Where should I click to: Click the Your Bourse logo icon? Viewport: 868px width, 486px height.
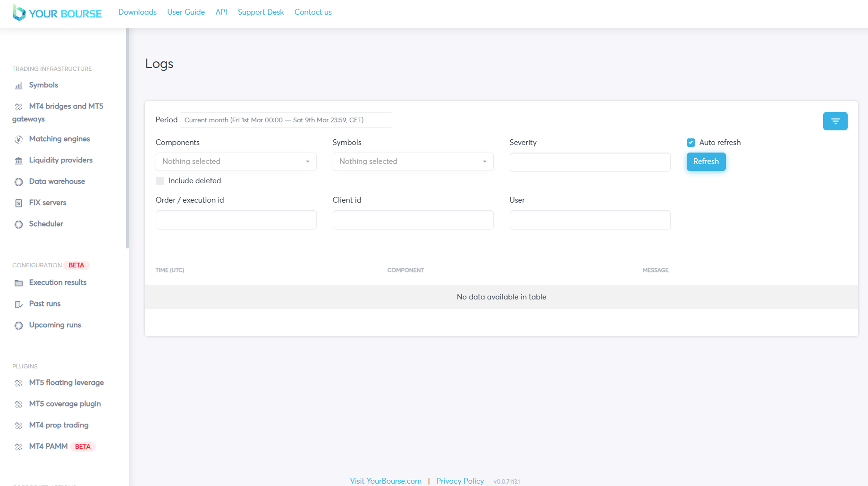(x=19, y=13)
